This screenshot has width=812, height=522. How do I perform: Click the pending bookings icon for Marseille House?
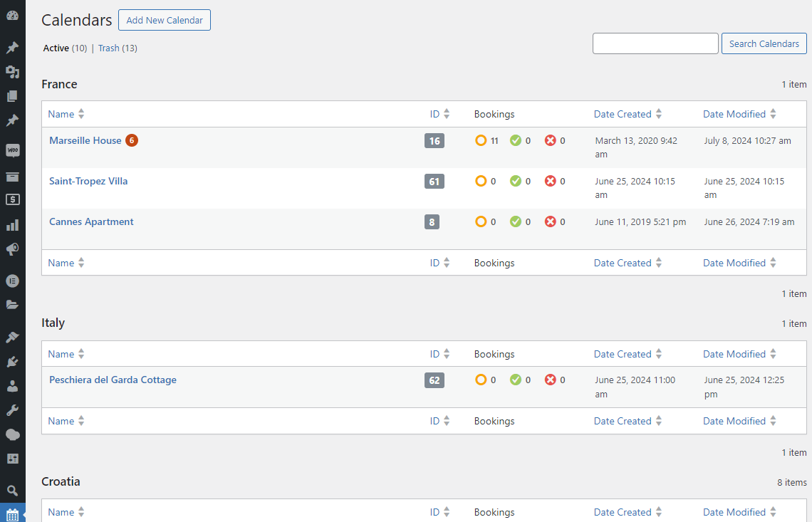coord(480,140)
